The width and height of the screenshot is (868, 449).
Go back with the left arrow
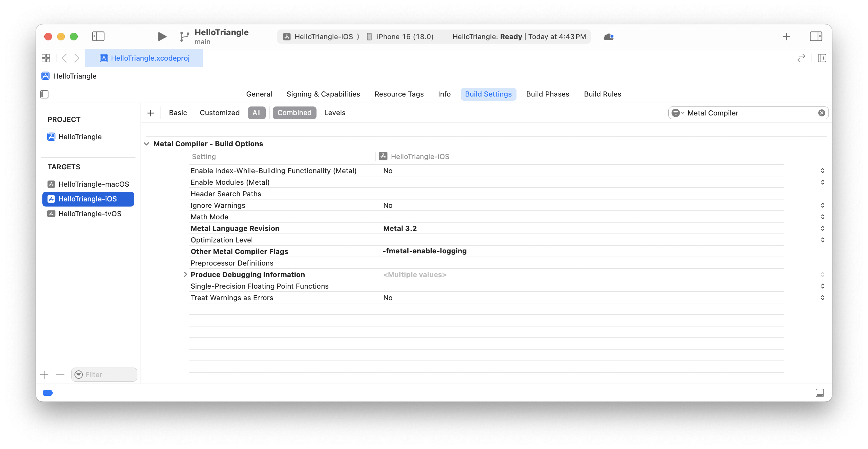tap(64, 58)
